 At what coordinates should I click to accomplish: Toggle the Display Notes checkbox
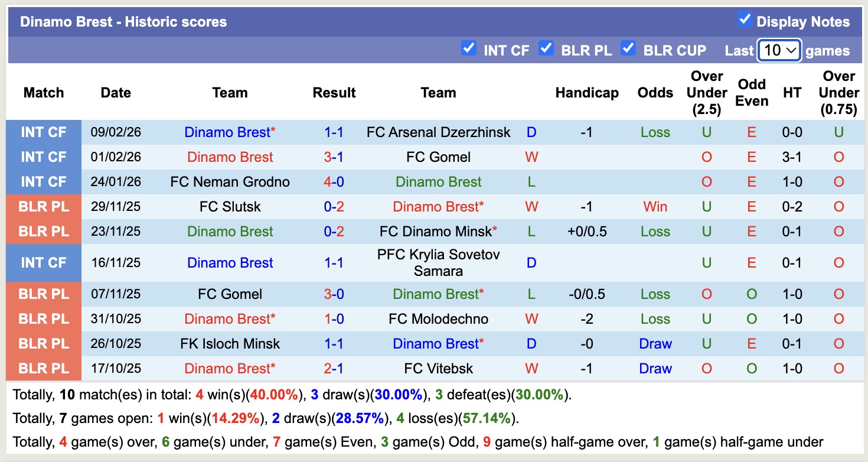pos(745,20)
